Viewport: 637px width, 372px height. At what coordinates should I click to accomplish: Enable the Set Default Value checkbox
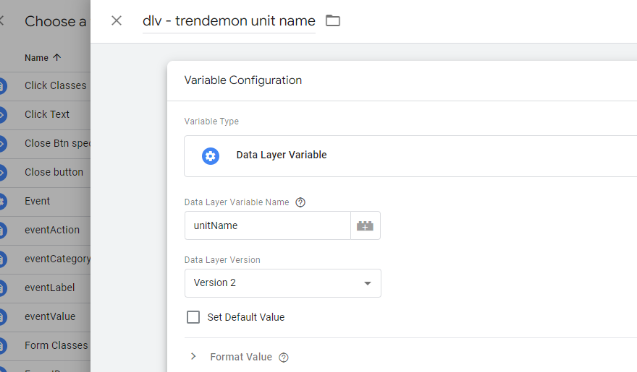coord(193,317)
